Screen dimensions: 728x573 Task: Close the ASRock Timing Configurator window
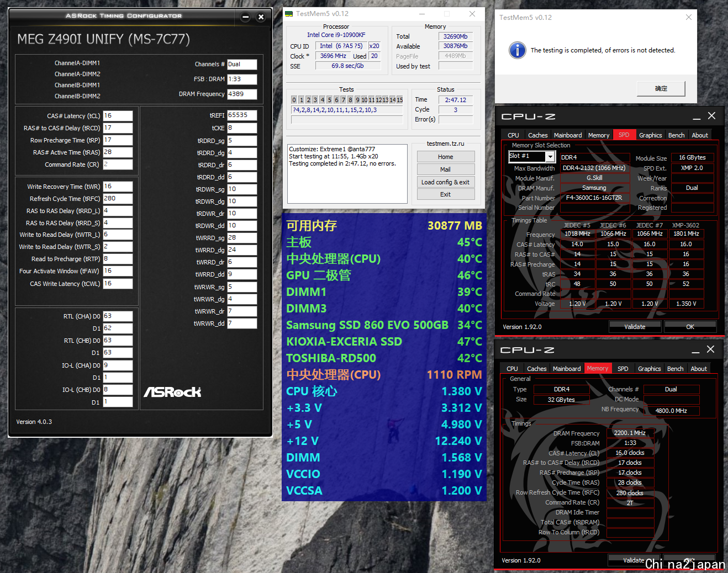pyautogui.click(x=261, y=17)
